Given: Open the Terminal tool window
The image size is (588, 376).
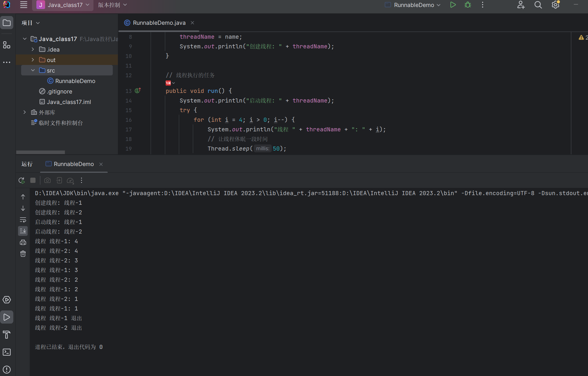Looking at the screenshot, I should tap(7, 352).
